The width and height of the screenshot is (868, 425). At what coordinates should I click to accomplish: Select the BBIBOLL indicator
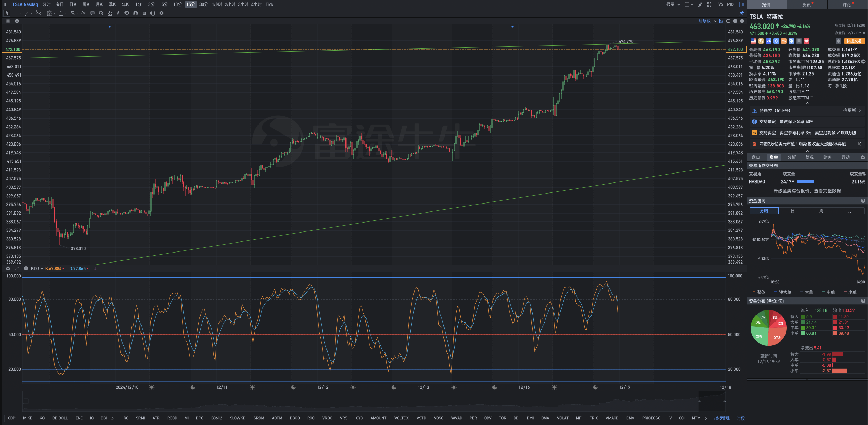(x=60, y=418)
